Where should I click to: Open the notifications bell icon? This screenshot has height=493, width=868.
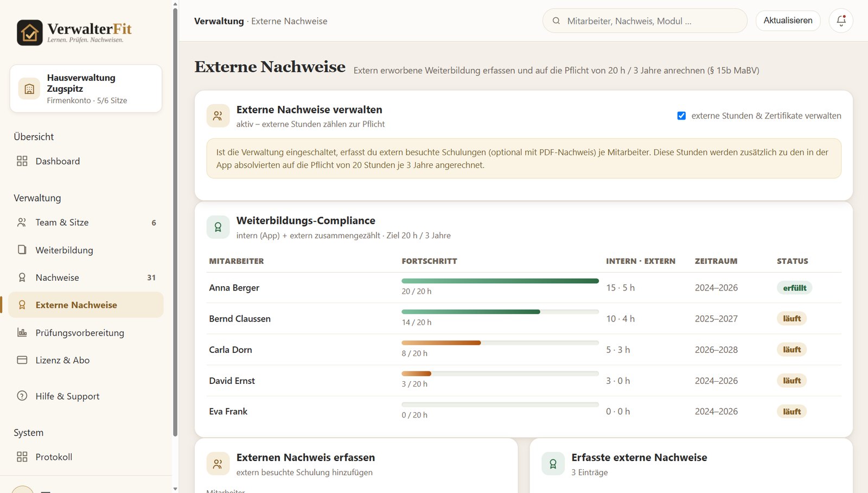(x=841, y=21)
